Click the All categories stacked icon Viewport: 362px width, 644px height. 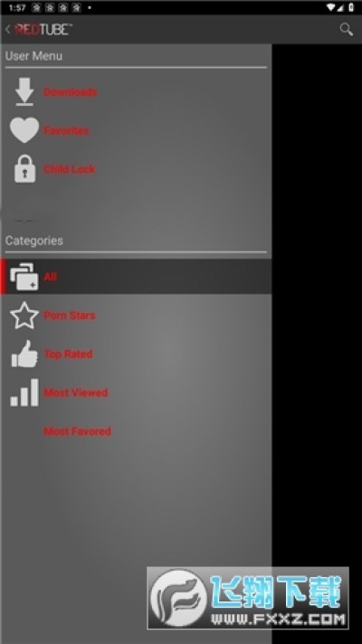tap(24, 277)
